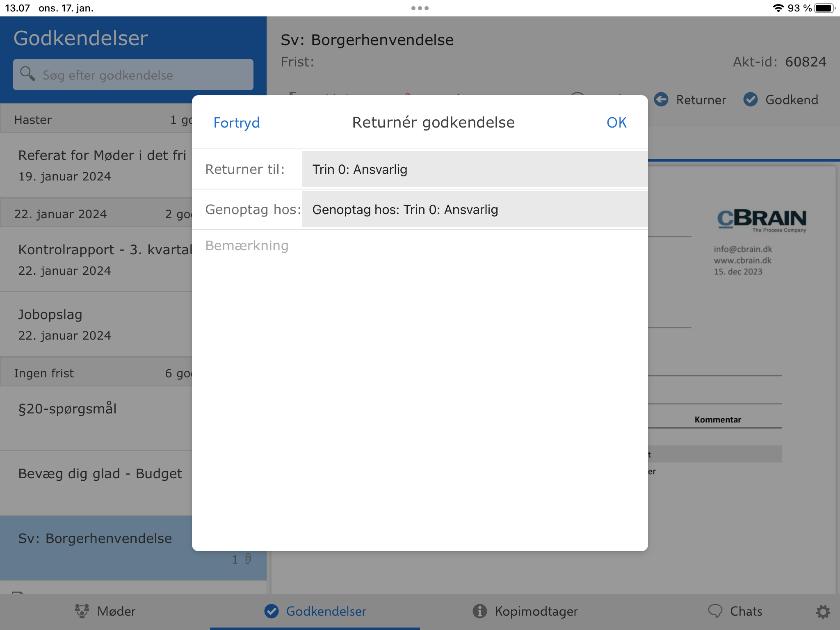The image size is (840, 630).
Task: Open settings gear icon
Action: 823,612
